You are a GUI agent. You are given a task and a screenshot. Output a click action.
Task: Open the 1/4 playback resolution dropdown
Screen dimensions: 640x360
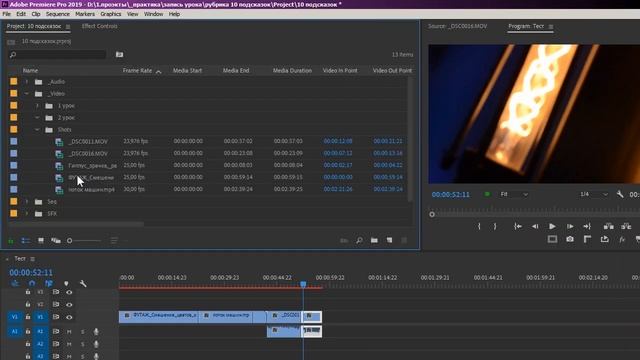(x=594, y=194)
